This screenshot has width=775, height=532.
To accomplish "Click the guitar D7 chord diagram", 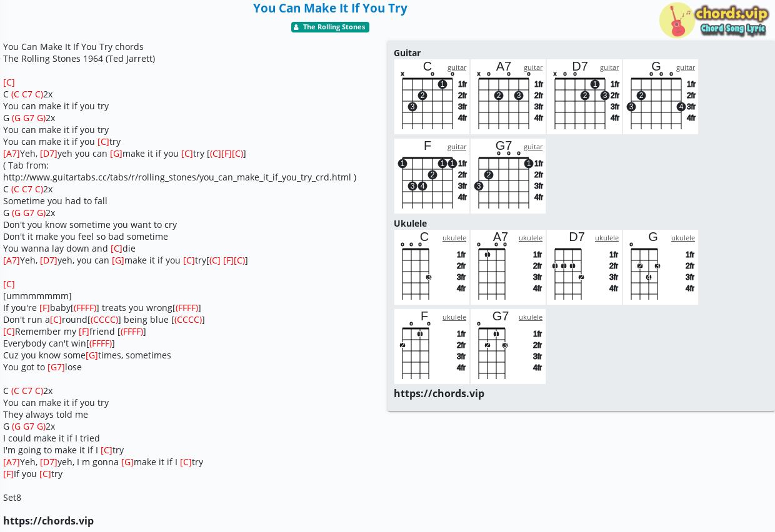I will [584, 97].
